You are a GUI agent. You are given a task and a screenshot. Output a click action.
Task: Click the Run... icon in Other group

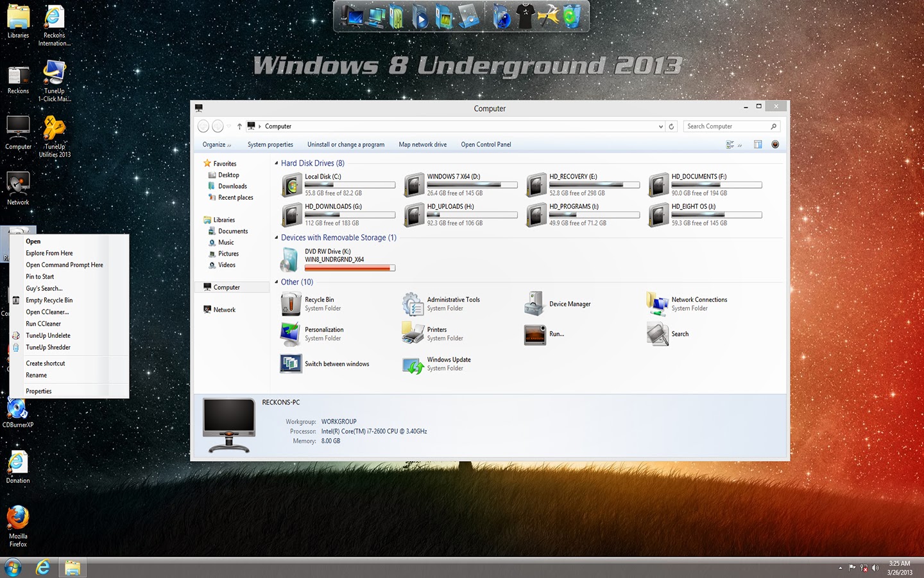point(535,334)
